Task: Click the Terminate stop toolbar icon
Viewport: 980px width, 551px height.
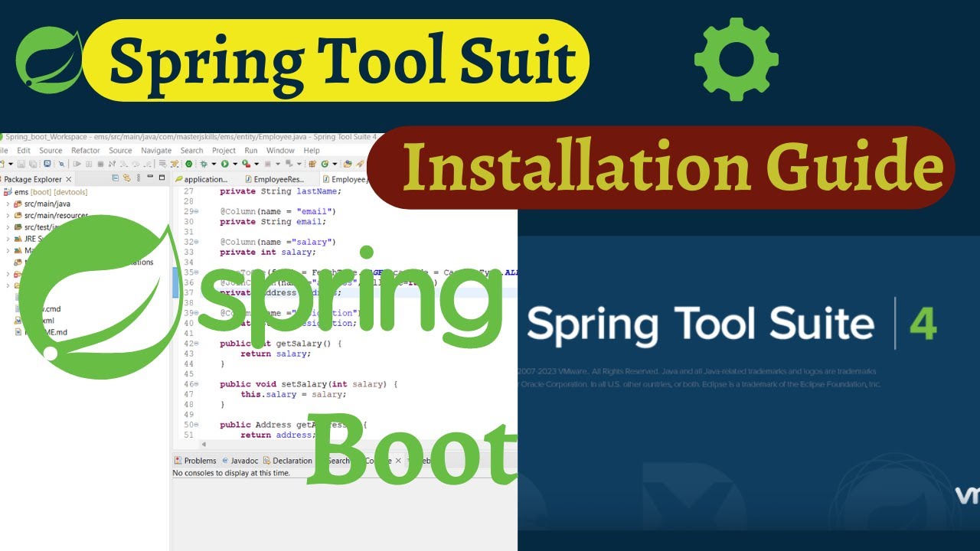Action: coord(100,164)
